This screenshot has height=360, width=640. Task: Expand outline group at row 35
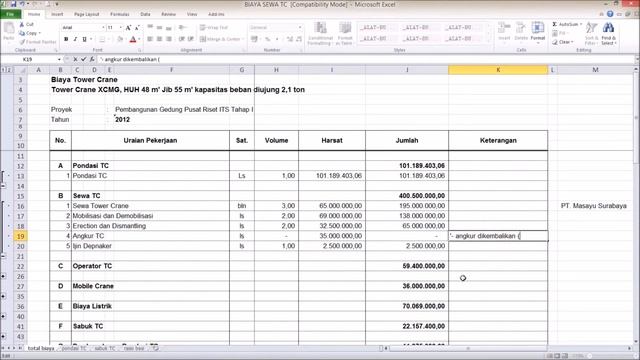[3, 296]
